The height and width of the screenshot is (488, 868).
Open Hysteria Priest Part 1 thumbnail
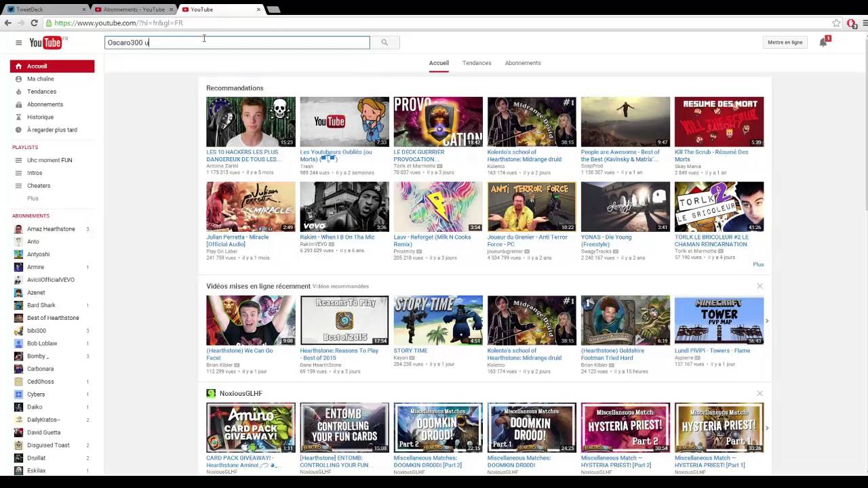(719, 428)
